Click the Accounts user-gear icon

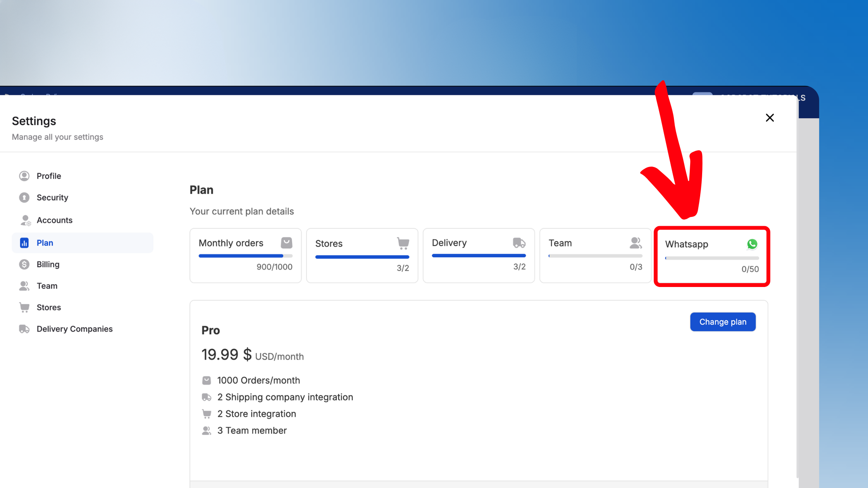pos(25,220)
